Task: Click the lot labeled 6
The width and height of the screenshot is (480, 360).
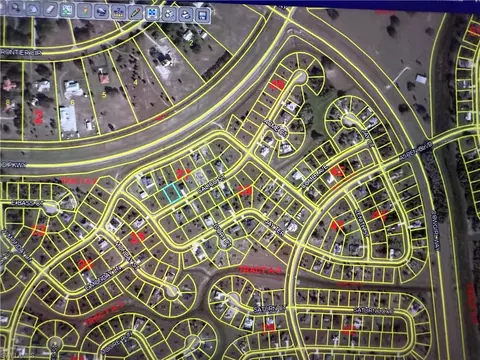Action: tap(72, 103)
